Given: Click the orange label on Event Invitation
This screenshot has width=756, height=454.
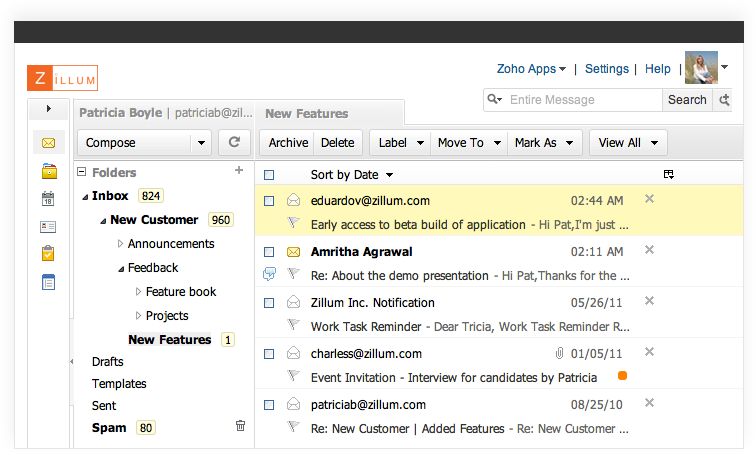Looking at the screenshot, I should click(622, 376).
